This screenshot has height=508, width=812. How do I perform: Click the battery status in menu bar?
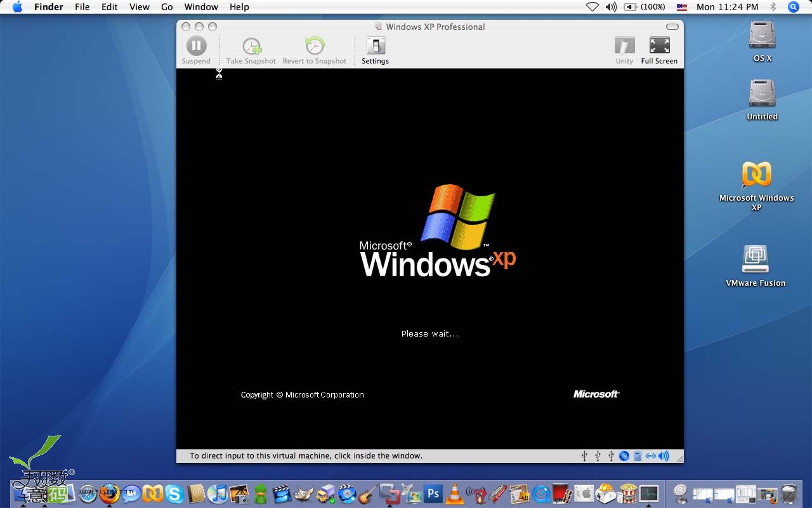click(645, 7)
